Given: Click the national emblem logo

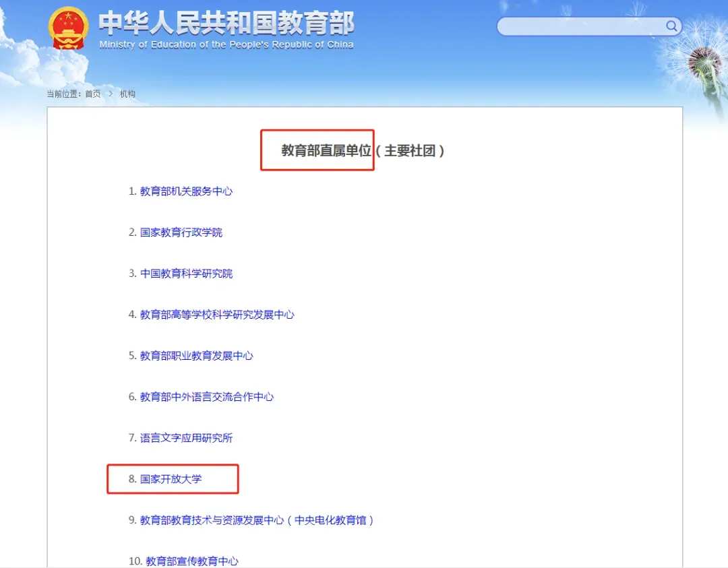Looking at the screenshot, I should point(68,28).
